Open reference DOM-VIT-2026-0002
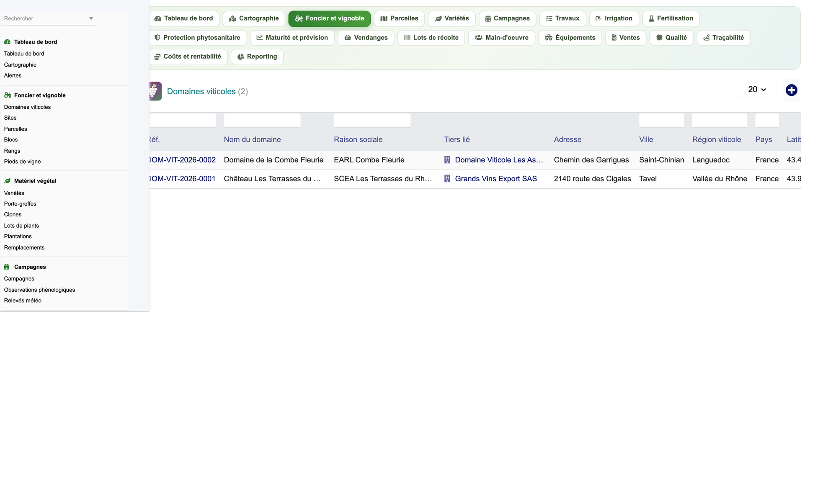815x504 pixels. point(182,160)
